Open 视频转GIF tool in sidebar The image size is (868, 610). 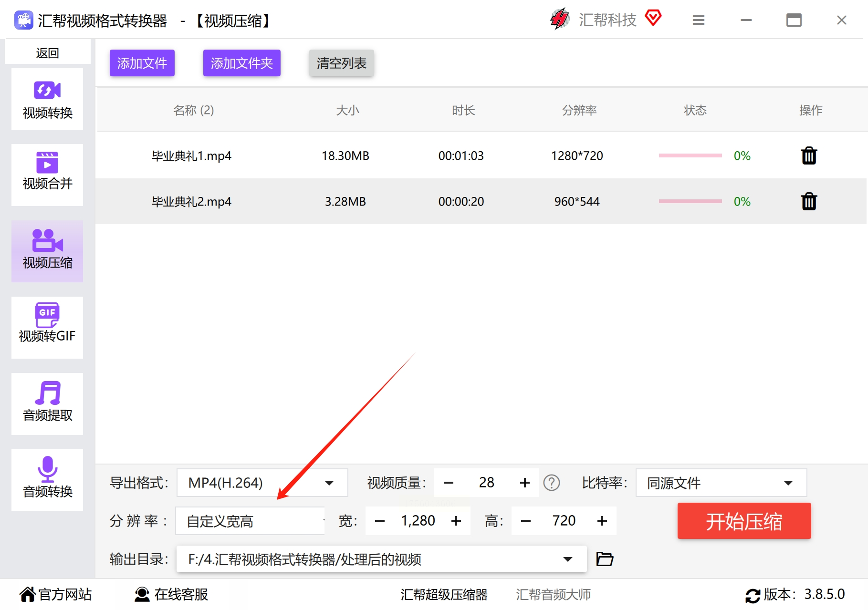click(47, 327)
